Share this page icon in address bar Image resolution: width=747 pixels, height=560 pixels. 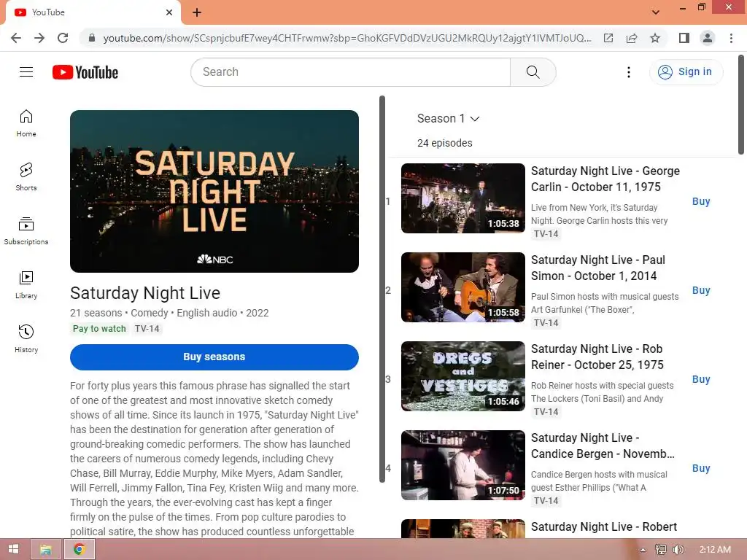(632, 38)
